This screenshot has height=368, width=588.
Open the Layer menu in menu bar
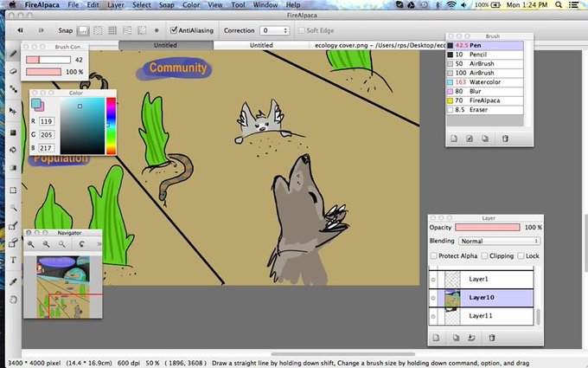coord(116,5)
